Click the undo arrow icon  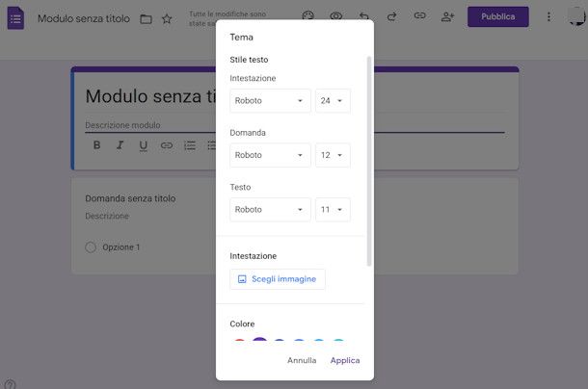coord(363,16)
